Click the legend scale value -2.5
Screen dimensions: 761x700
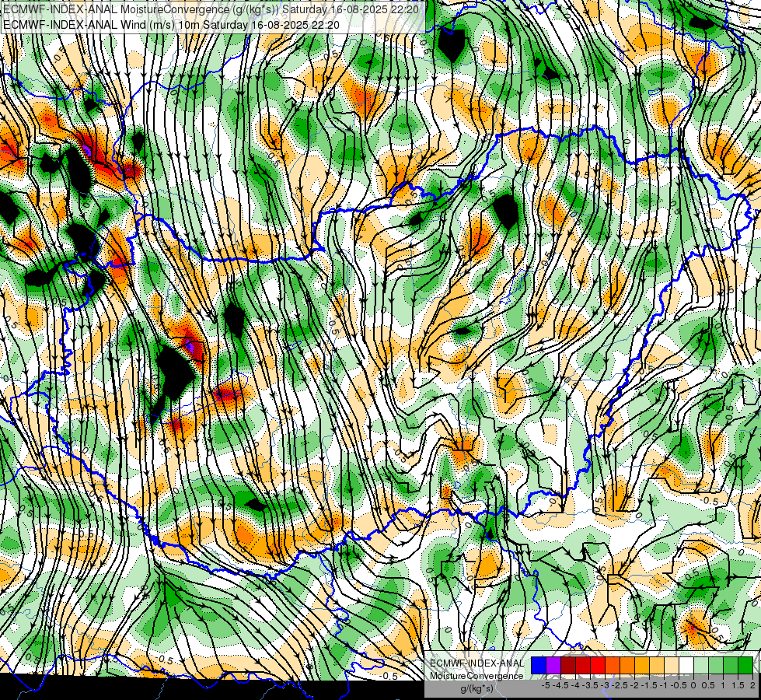(x=620, y=685)
